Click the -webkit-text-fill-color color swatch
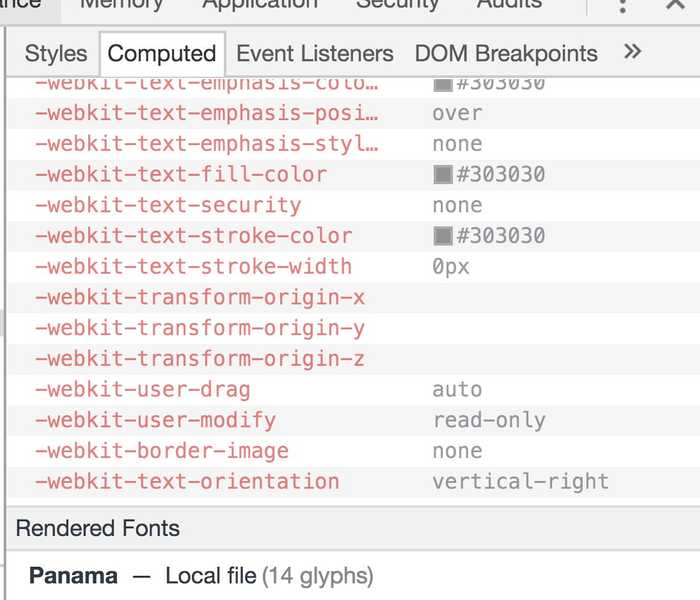Viewport: 700px width, 600px height. (443, 175)
